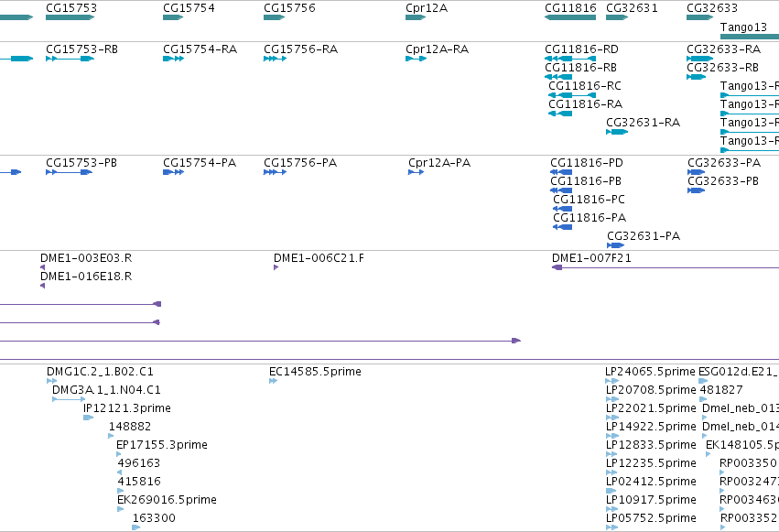Click the 415816 EST label
This screenshot has height=532, width=779.
(139, 482)
